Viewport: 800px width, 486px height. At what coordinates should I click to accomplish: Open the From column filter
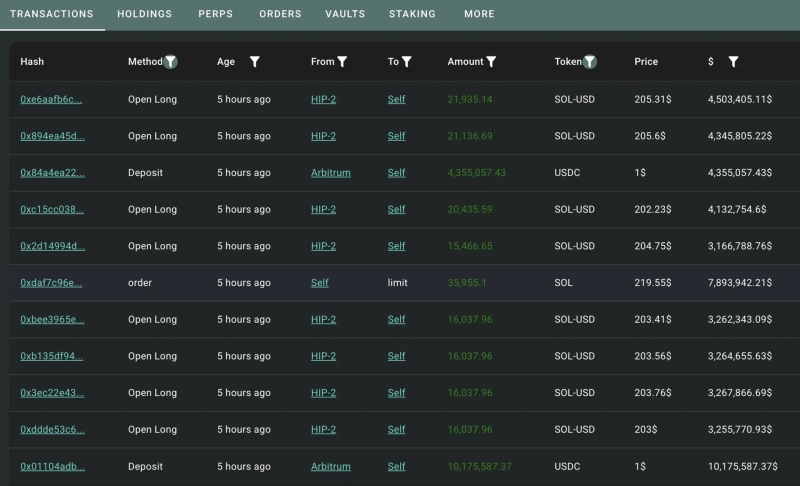[x=343, y=62]
